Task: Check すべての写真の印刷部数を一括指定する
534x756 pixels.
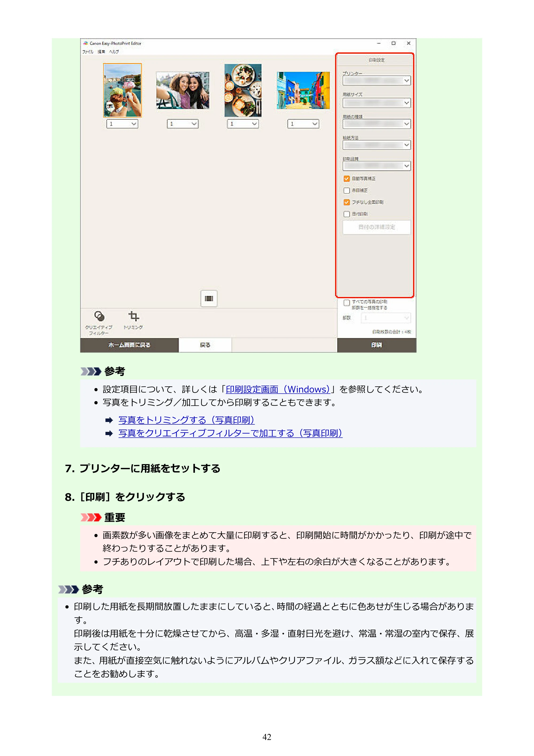Action: point(347,303)
